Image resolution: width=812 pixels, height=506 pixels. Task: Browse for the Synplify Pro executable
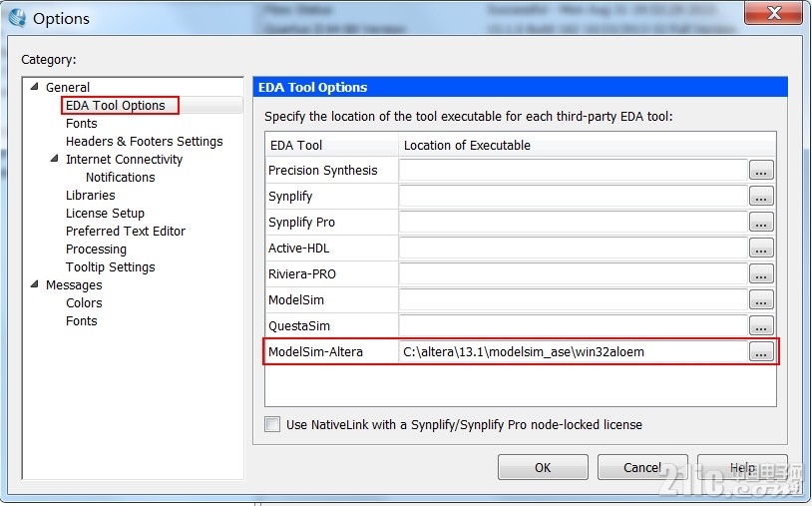tap(761, 222)
